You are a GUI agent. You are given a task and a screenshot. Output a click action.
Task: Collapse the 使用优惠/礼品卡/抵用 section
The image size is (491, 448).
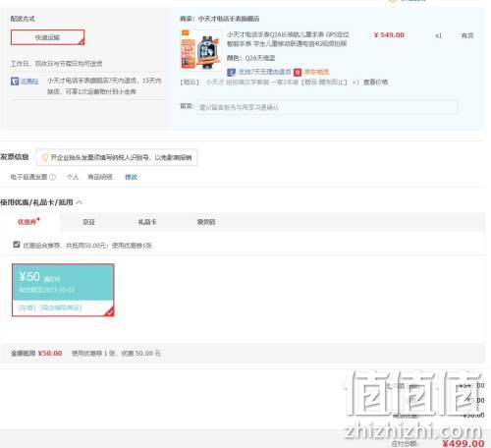coord(80,202)
